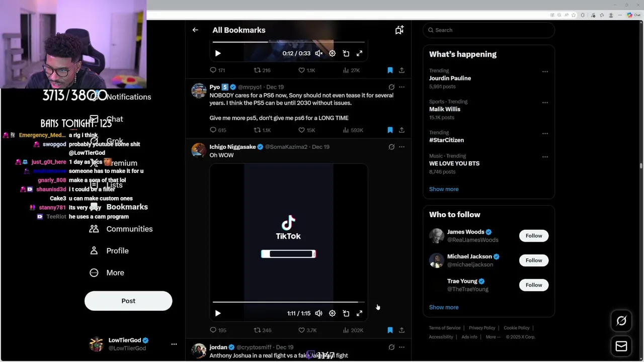
Task: Go to Profile in the sidebar
Action: click(x=109, y=251)
